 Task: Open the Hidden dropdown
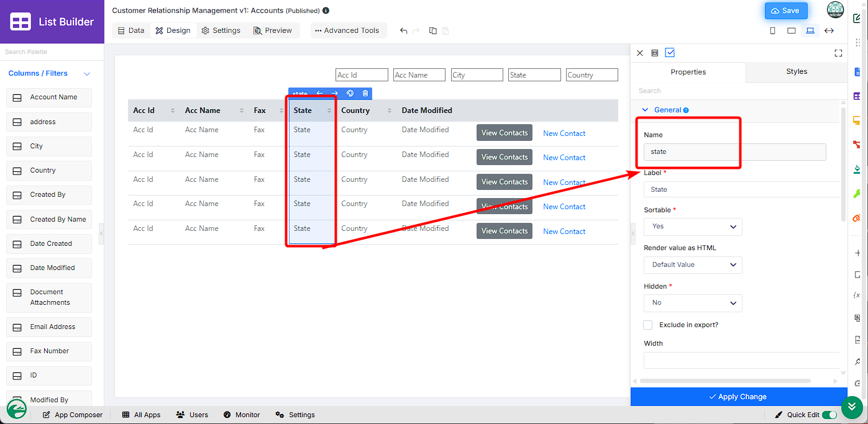point(693,303)
